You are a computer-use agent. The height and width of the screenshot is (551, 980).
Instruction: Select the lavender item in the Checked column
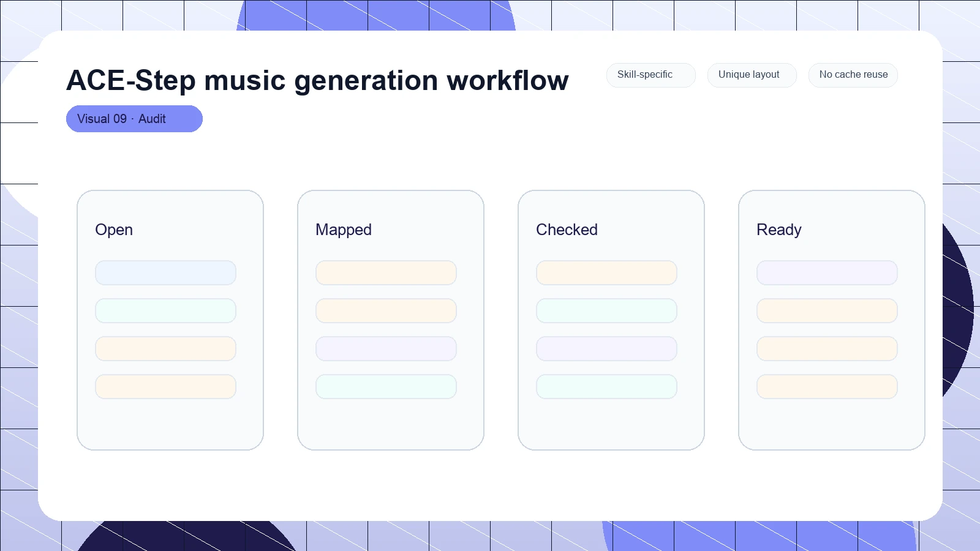pos(606,349)
